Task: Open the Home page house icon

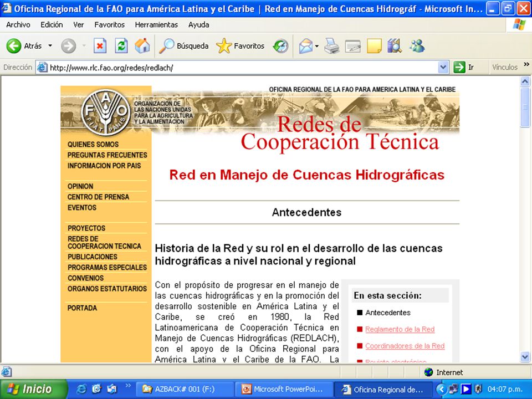Action: click(x=142, y=46)
